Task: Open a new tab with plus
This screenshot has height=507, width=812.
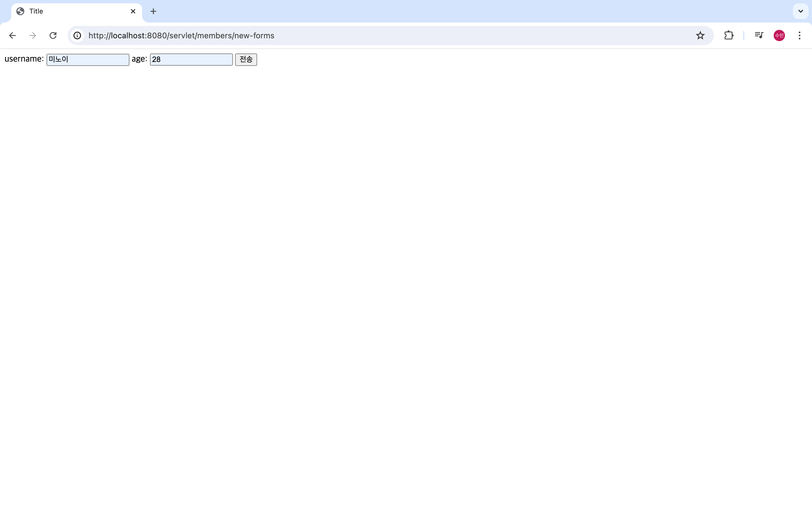Action: pos(153,11)
